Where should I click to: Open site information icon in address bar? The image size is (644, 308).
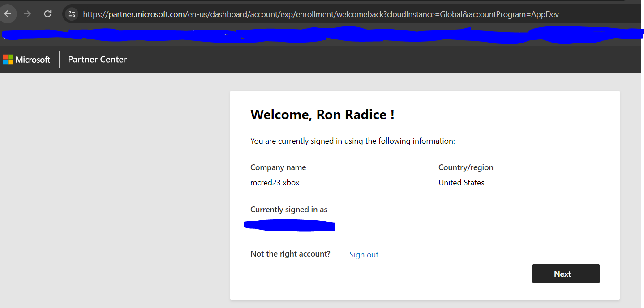72,14
